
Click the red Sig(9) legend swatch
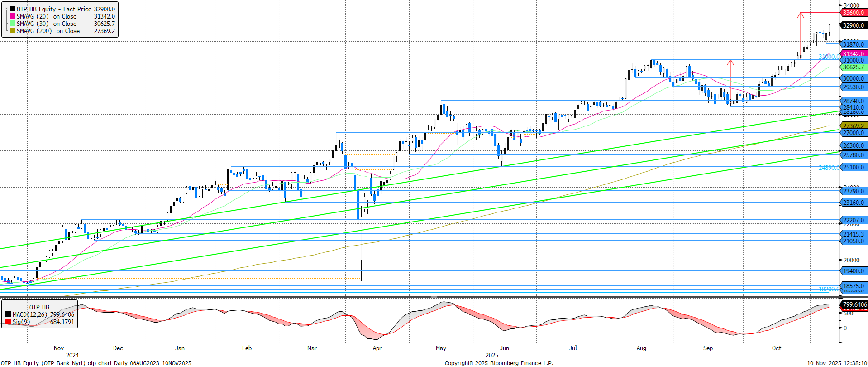click(x=8, y=322)
